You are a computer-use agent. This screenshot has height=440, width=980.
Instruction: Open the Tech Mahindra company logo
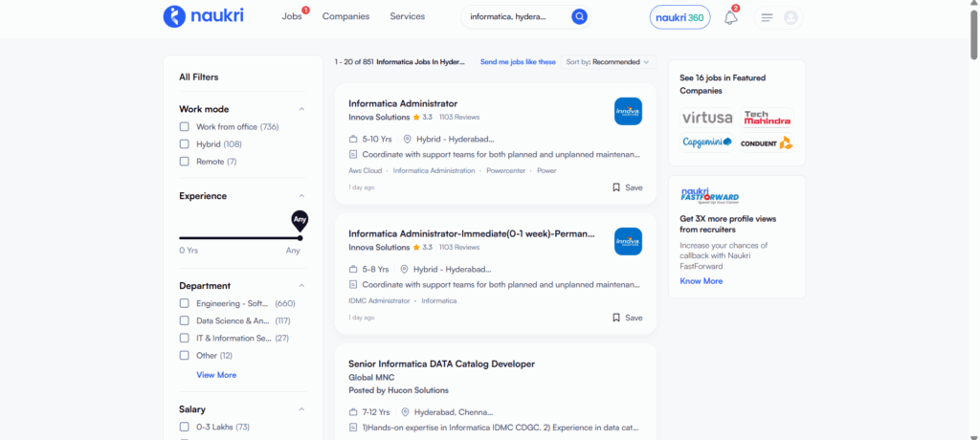coord(767,119)
